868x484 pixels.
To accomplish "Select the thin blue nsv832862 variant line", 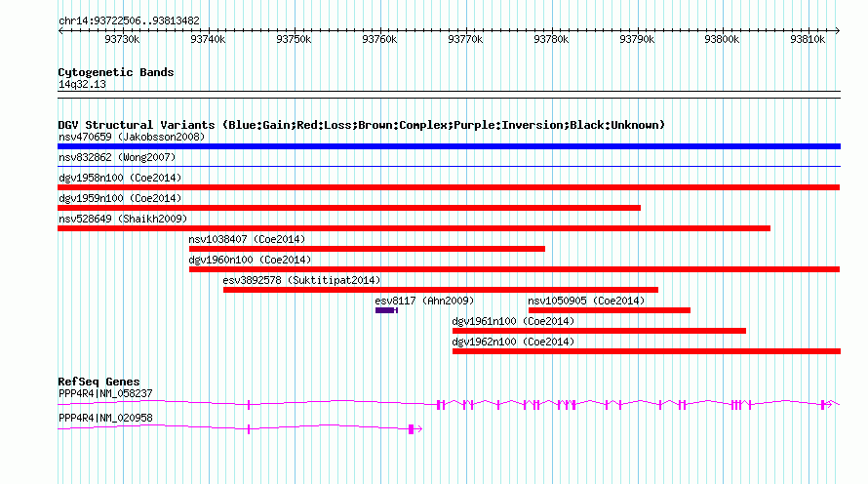I will [x=449, y=166].
